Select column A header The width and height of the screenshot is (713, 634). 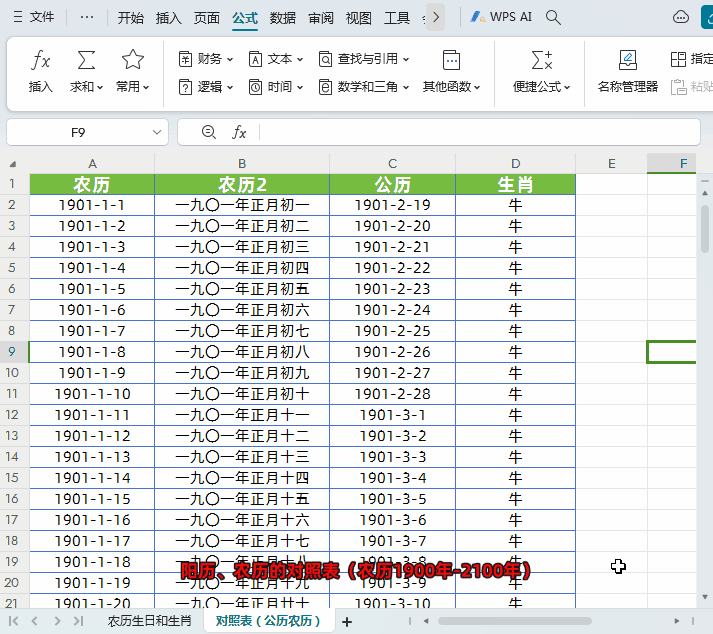92,164
